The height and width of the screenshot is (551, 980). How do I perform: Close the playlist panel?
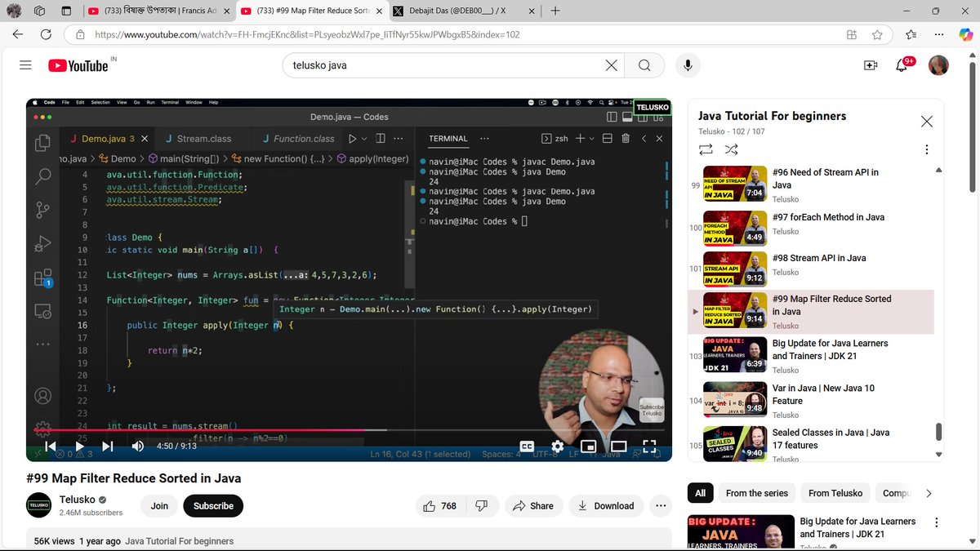[926, 122]
